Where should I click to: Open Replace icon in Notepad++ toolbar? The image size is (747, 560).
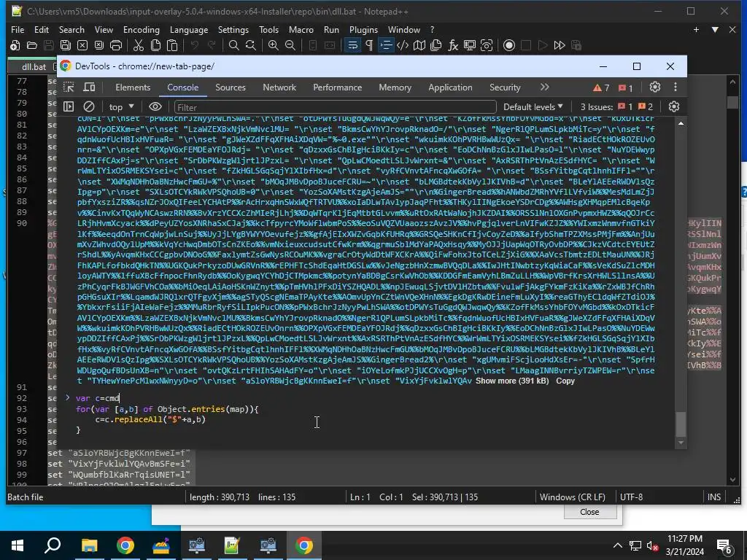251,46
